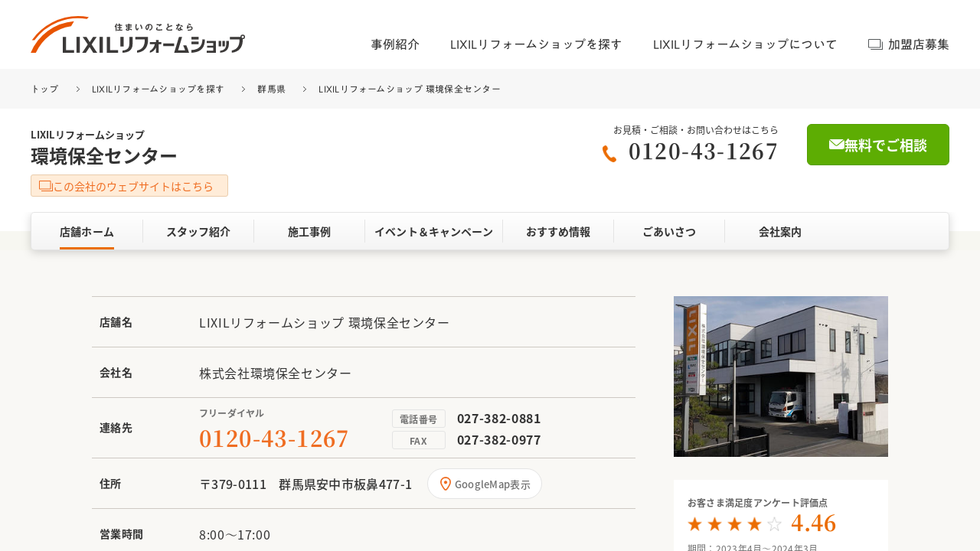This screenshot has width=980, height=551.
Task: Open 事例紹介 in the header menu
Action: tap(395, 44)
